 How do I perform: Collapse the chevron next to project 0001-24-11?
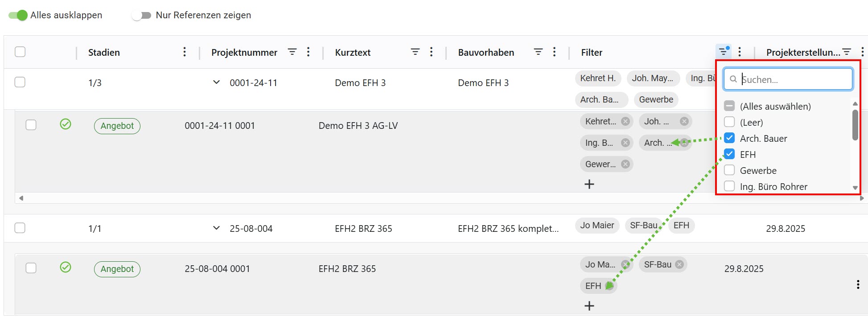tap(216, 82)
